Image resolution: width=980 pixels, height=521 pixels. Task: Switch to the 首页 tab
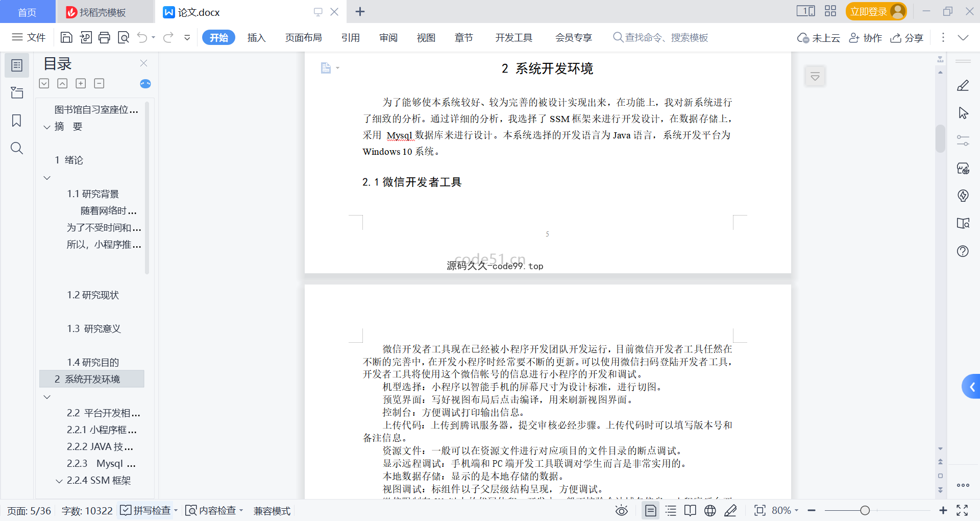click(27, 12)
